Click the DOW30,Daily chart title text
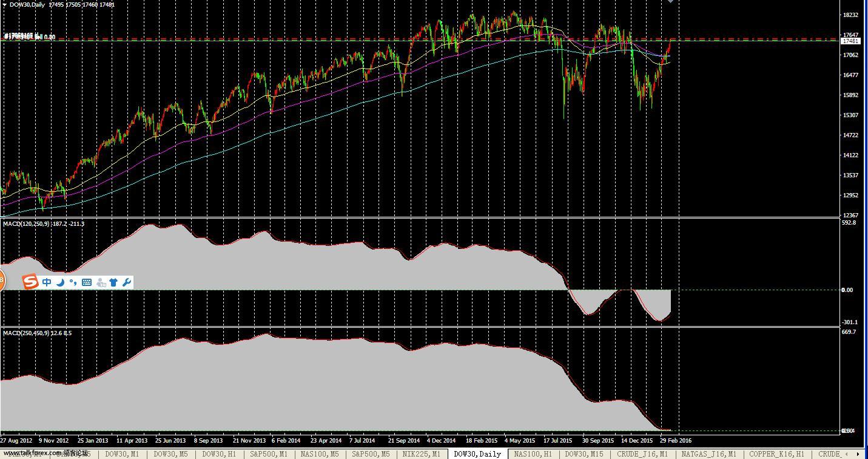 point(27,5)
